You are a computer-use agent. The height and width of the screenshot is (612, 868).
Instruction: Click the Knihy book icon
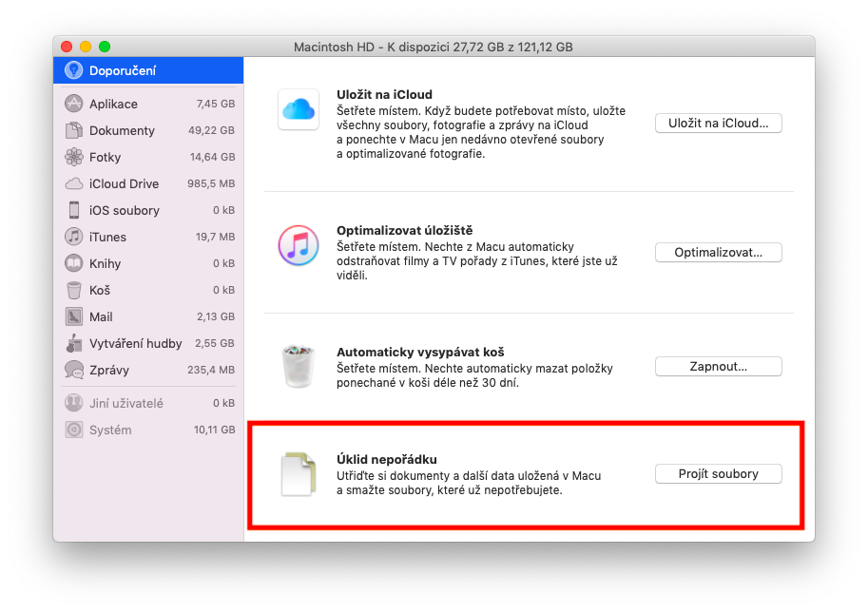(x=73, y=263)
